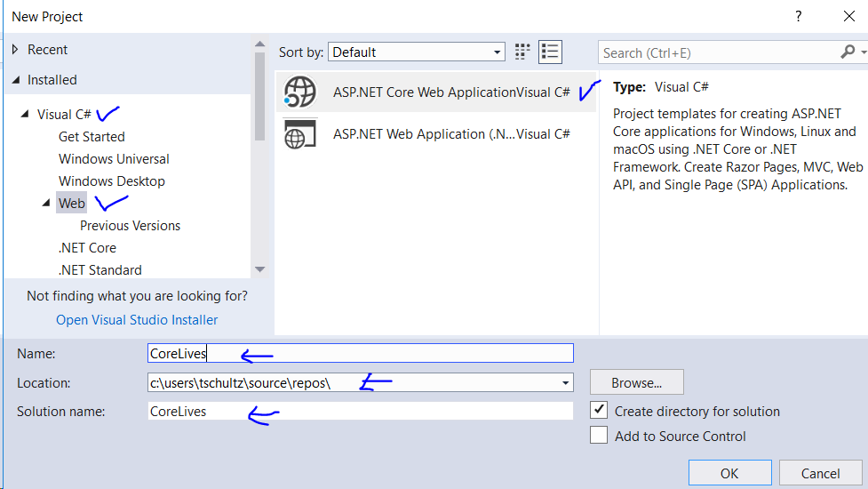Select the Web category
The width and height of the screenshot is (868, 489).
tap(72, 204)
